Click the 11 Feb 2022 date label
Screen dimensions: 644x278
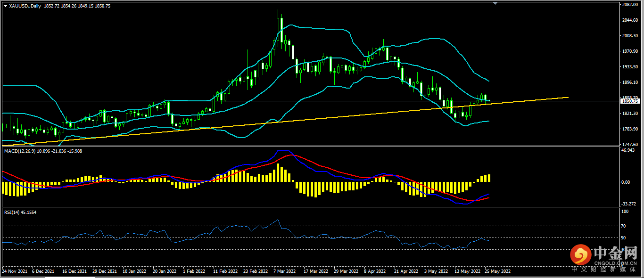[x=224, y=271]
